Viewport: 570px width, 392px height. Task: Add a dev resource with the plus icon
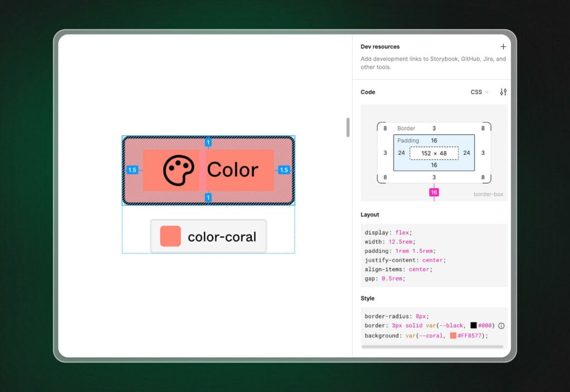click(x=504, y=46)
